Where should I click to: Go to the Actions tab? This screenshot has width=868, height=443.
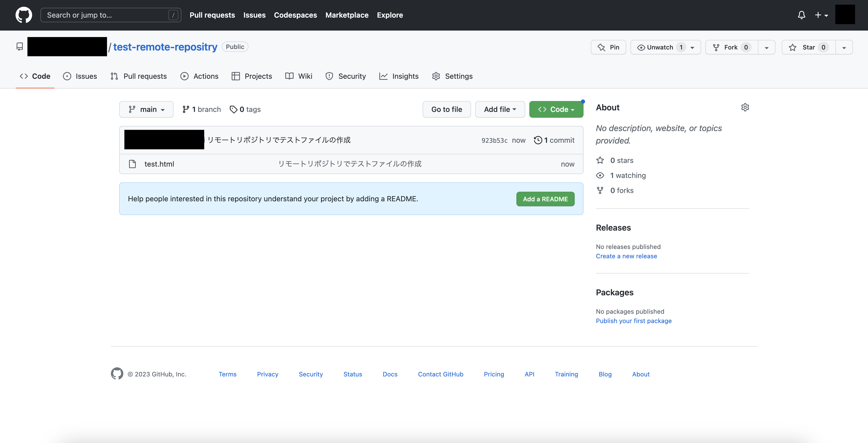(x=200, y=76)
